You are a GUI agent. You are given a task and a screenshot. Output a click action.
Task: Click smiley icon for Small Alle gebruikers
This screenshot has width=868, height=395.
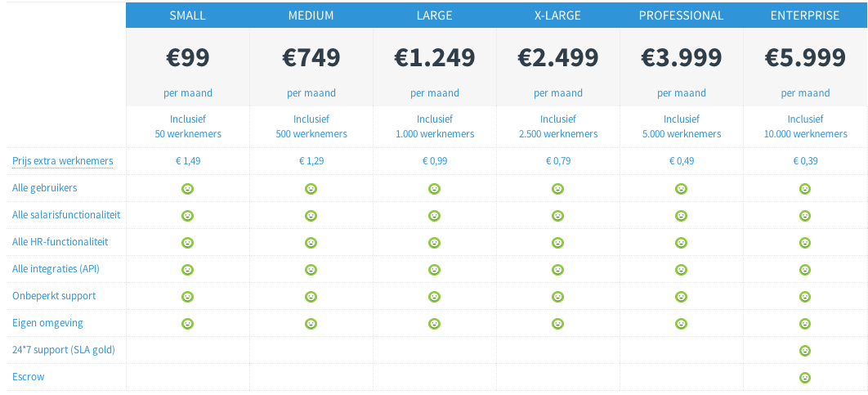point(188,189)
